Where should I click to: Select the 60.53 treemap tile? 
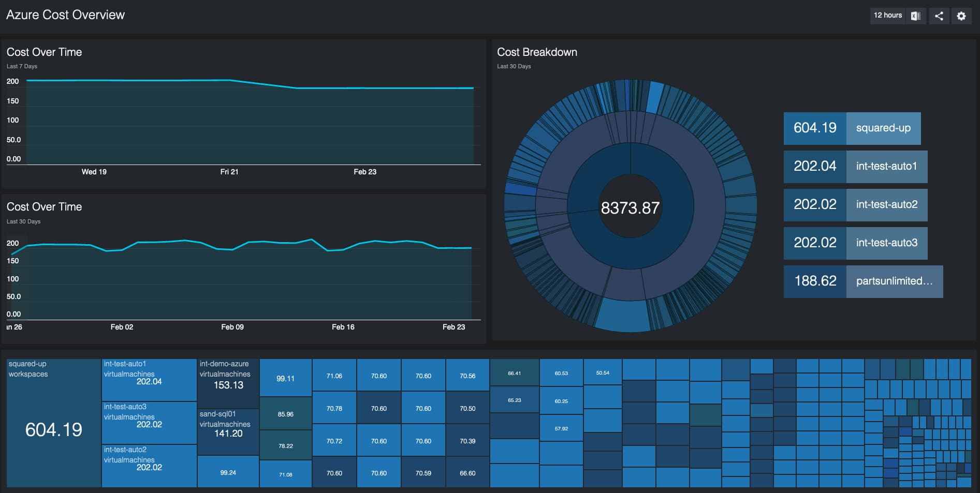[x=561, y=373]
